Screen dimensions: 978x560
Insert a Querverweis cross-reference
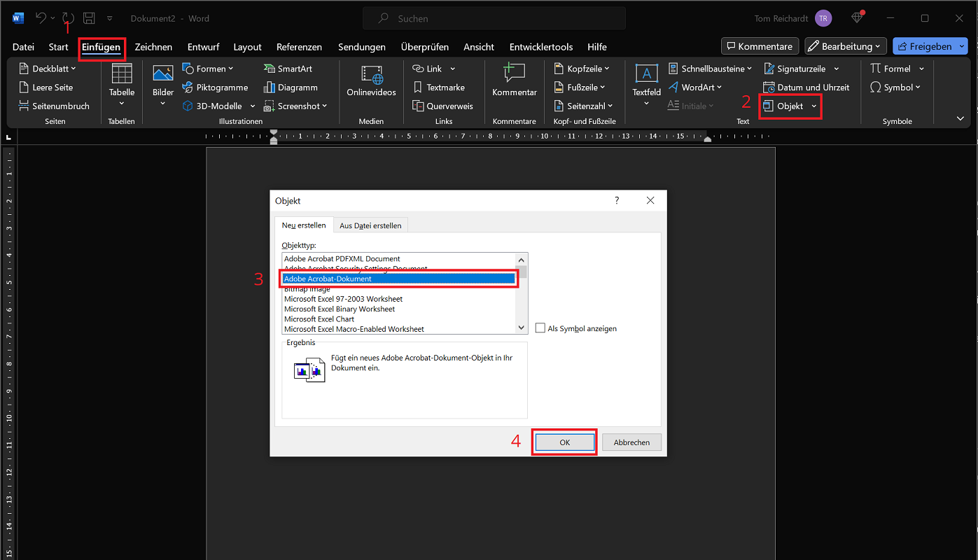click(442, 106)
